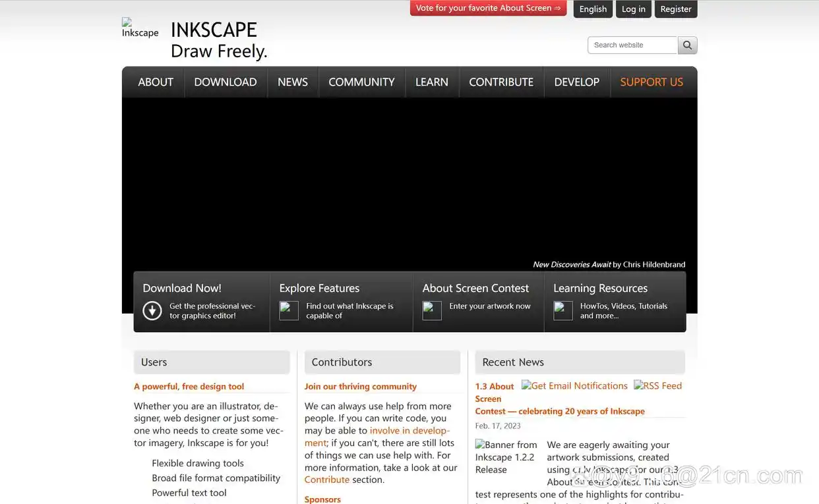Open the SUPPORT US page

(652, 82)
